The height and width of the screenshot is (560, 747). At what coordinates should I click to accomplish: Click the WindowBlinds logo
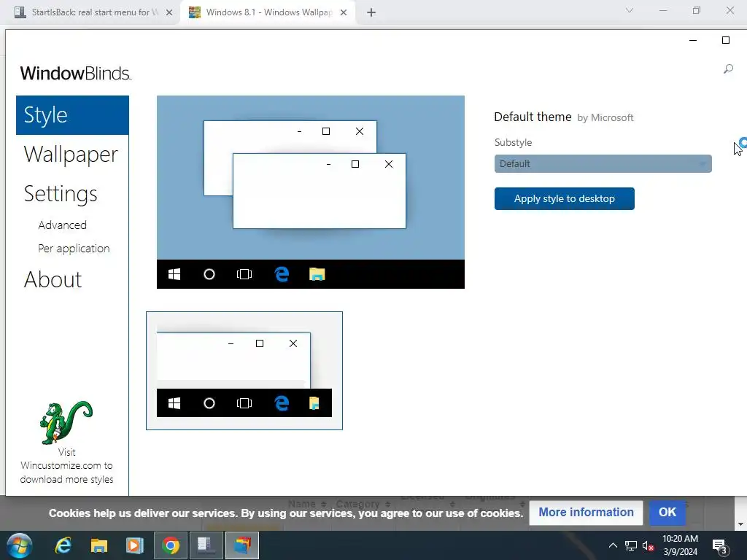(76, 74)
